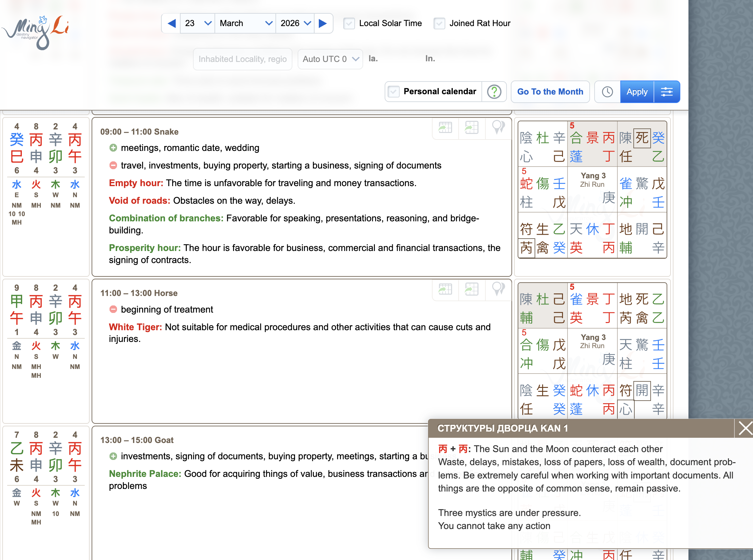Disable the Joined Rat Hour option
The width and height of the screenshot is (753, 560).
coord(439,23)
